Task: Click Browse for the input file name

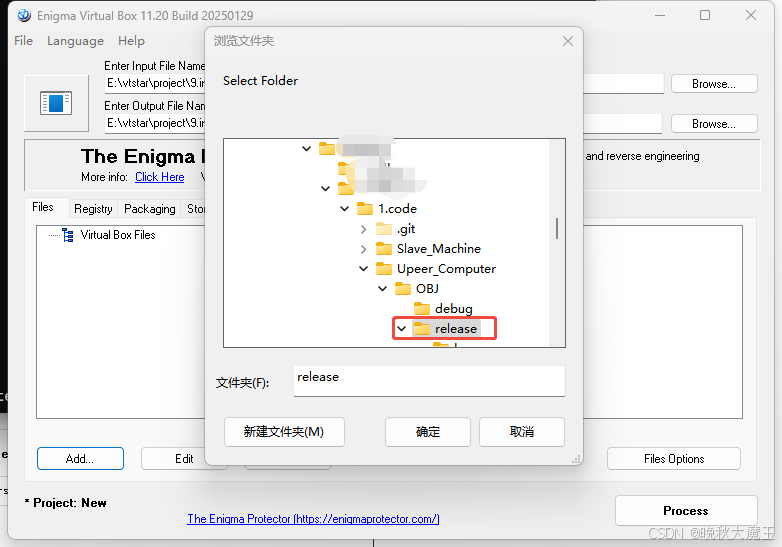Action: pos(714,84)
